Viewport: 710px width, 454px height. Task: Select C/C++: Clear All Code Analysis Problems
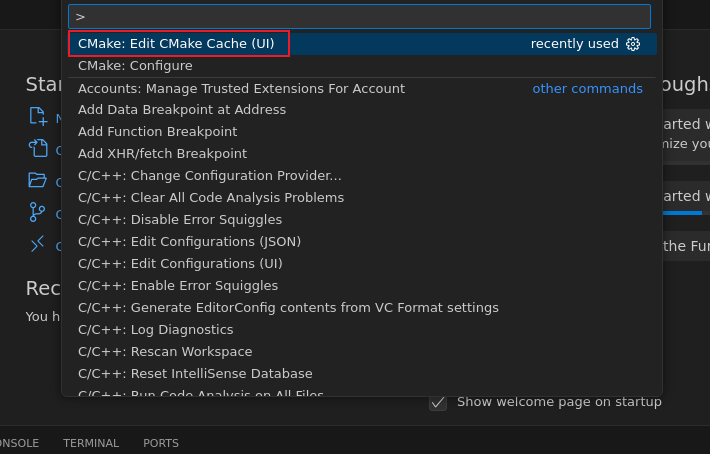pyautogui.click(x=362, y=198)
